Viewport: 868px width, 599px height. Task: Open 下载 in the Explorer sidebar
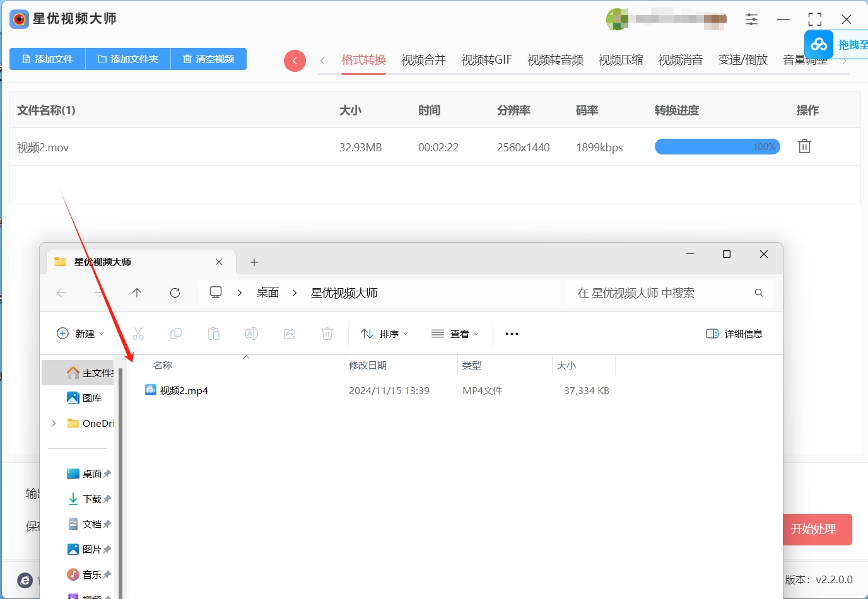click(x=89, y=499)
